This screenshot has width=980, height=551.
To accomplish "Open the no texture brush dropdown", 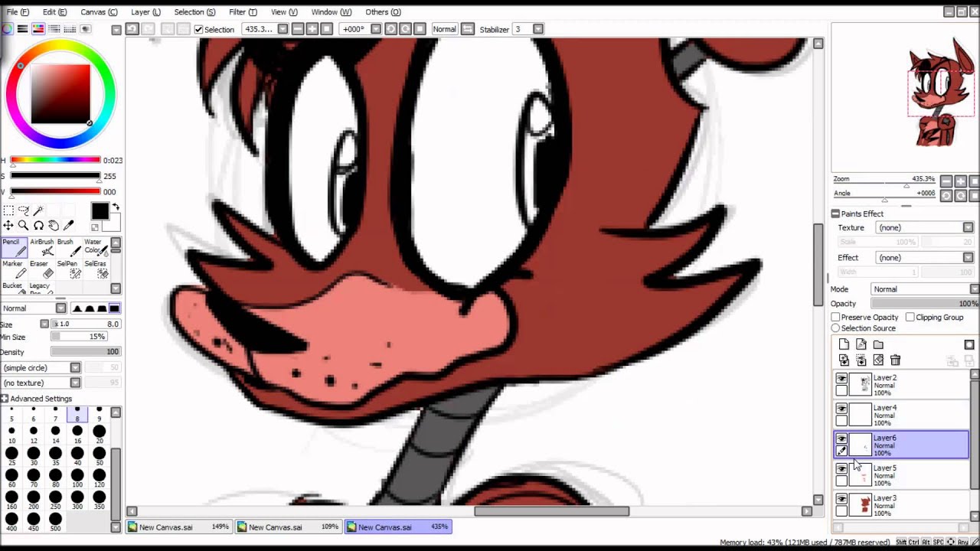I will point(75,383).
